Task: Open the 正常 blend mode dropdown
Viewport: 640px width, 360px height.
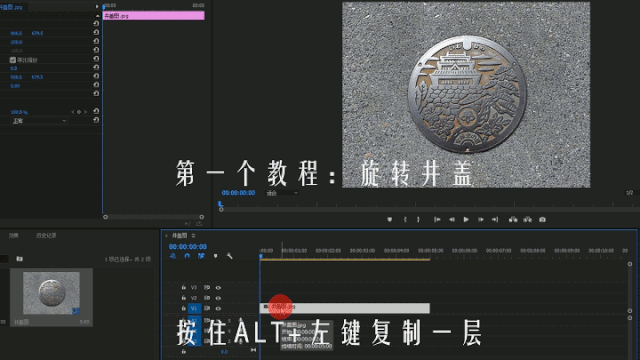Action: point(39,121)
